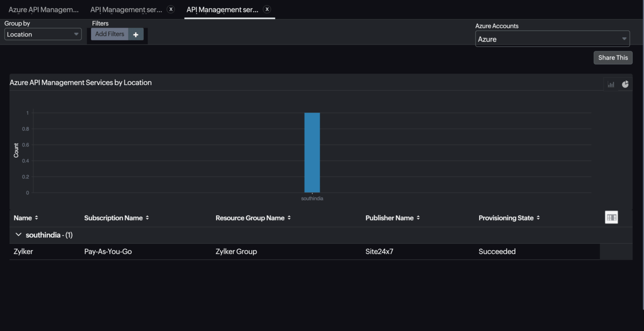Switch to the first Azure API Management tab
The height and width of the screenshot is (331, 644).
click(x=44, y=10)
